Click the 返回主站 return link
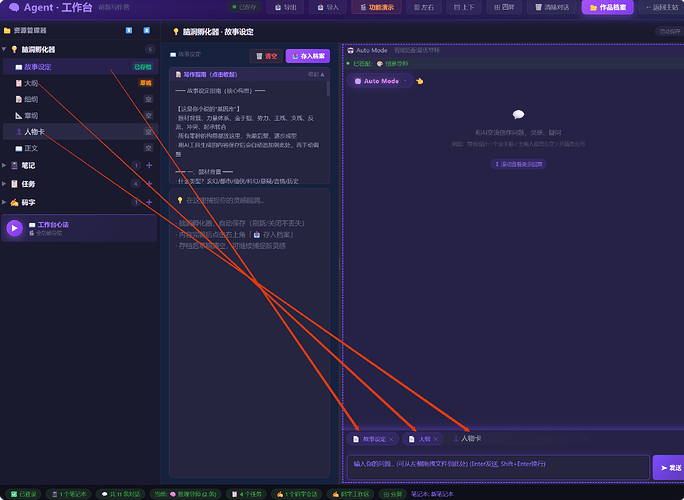 pos(662,7)
